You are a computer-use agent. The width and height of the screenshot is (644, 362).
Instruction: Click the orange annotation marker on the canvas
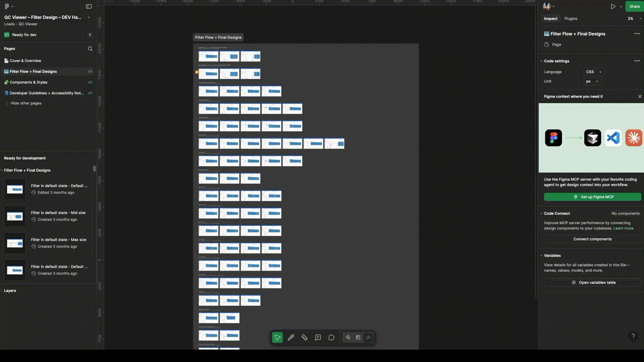197,72
